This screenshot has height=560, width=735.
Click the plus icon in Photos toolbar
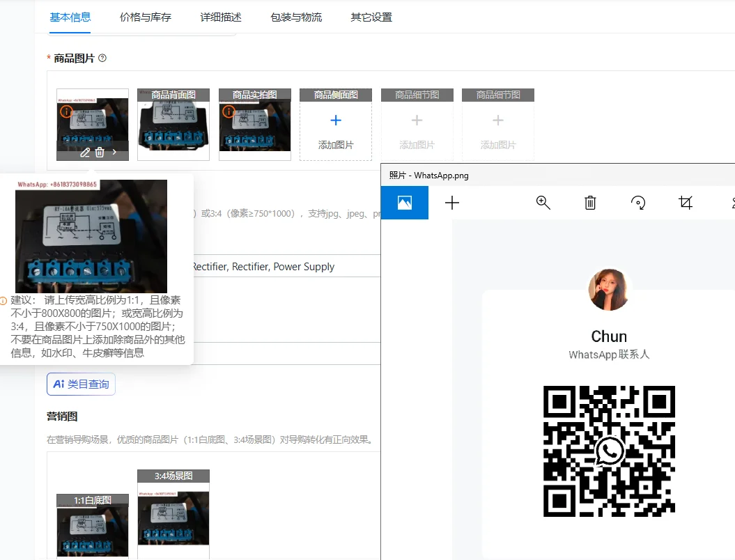click(x=452, y=203)
